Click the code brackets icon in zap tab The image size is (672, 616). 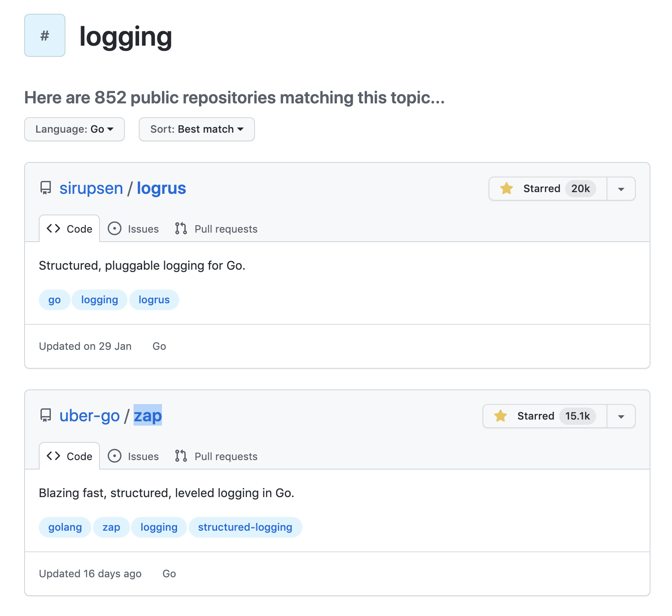point(53,456)
